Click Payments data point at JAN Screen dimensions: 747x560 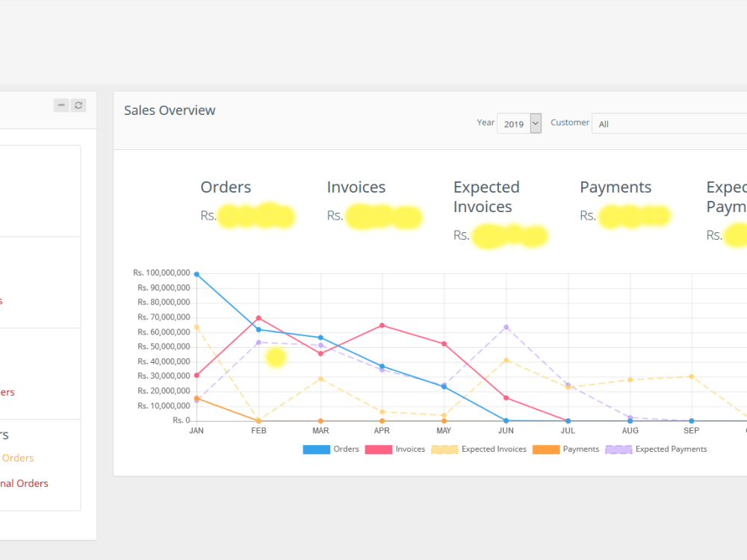point(196,399)
